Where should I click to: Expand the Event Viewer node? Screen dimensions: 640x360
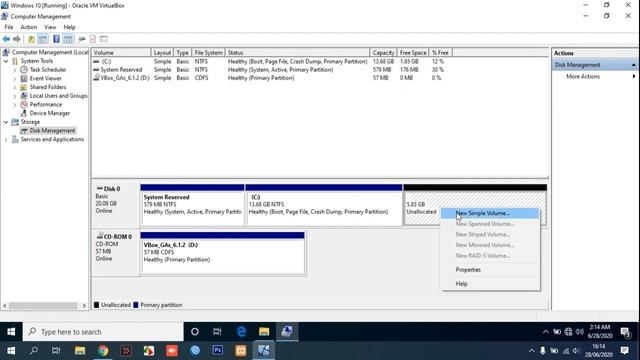click(x=15, y=78)
